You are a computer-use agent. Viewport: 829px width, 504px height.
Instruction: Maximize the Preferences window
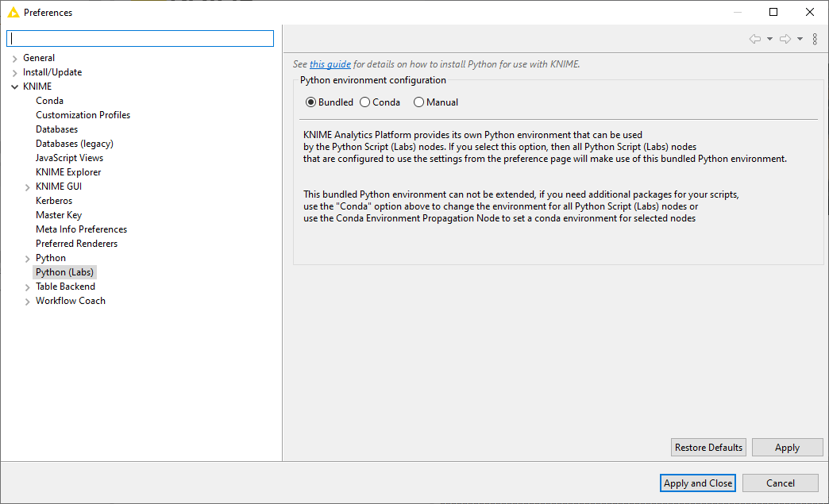(x=773, y=12)
